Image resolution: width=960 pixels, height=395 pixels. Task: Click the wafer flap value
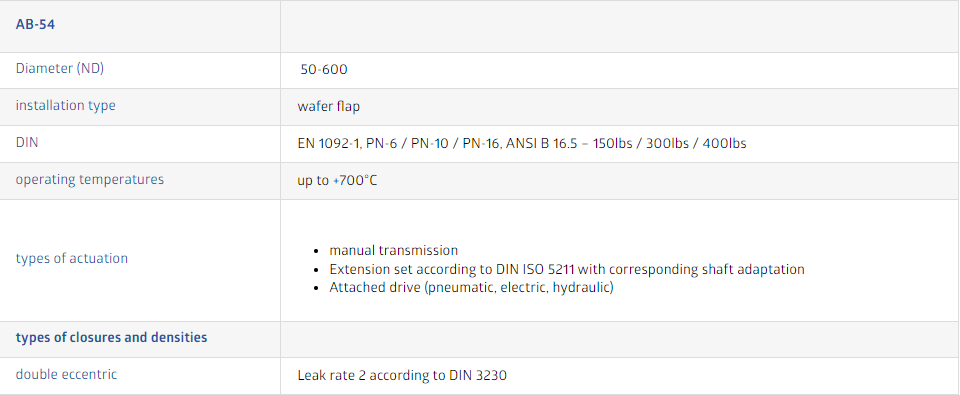coord(329,107)
